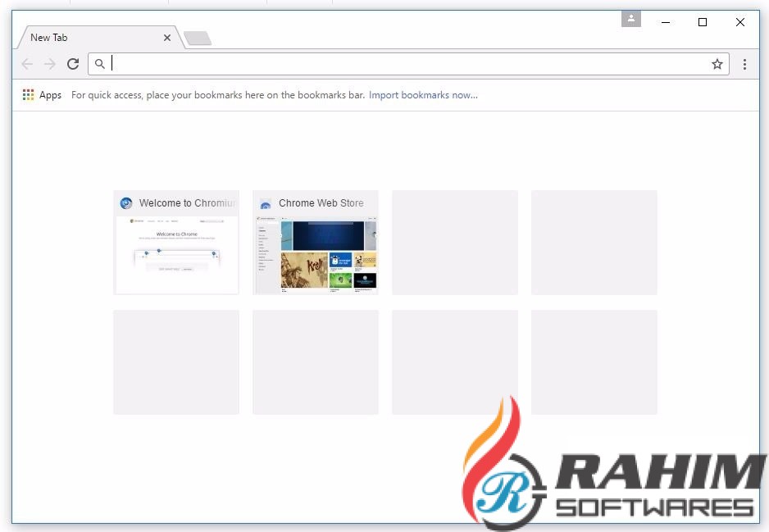Click Import bookmarks now link
This screenshot has height=532, width=769.
423,94
